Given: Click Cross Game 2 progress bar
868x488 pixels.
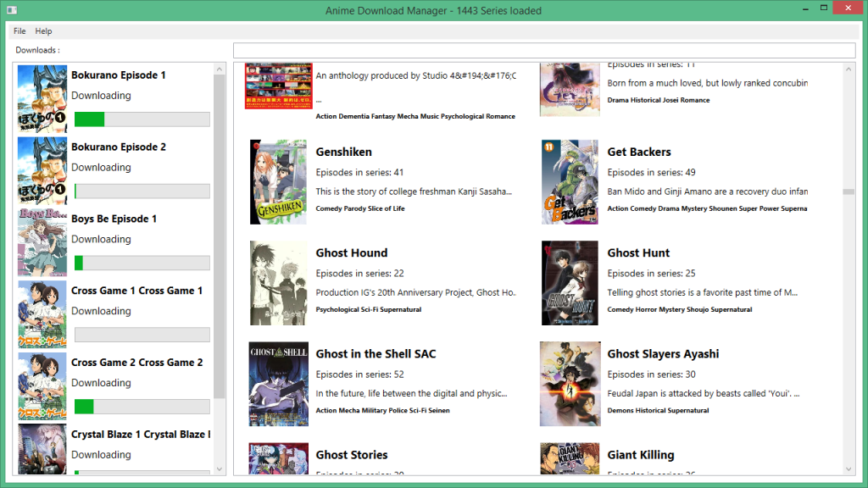Looking at the screenshot, I should 142,407.
